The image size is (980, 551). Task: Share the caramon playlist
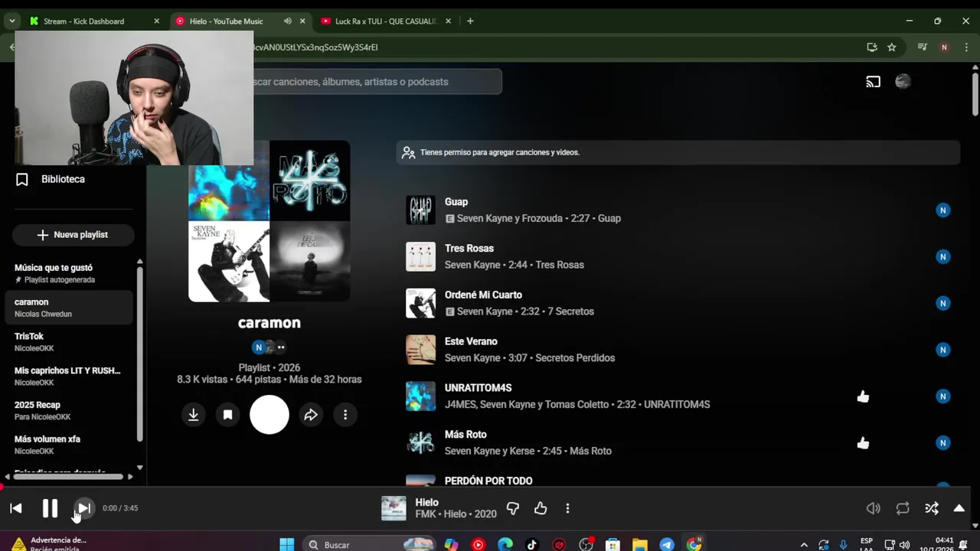(x=311, y=415)
